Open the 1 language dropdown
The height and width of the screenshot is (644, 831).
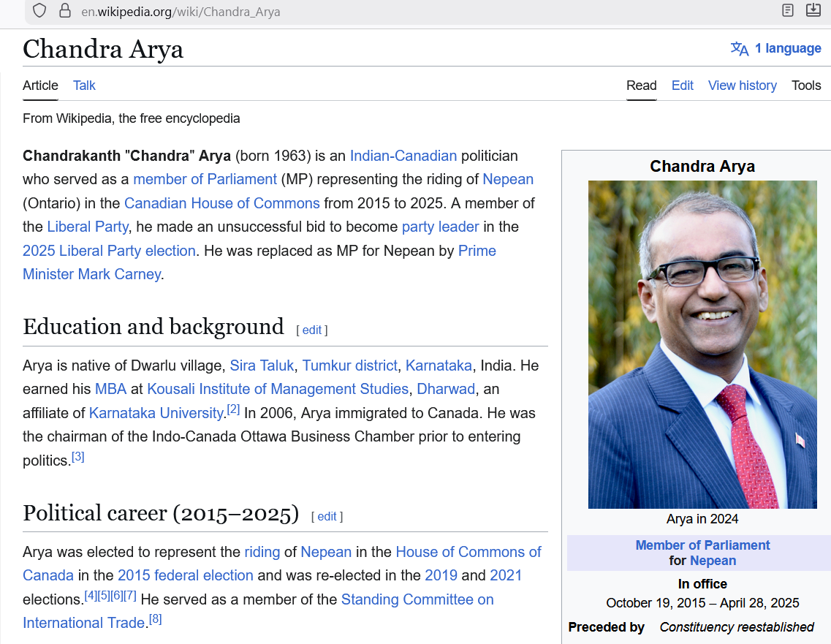(x=788, y=48)
